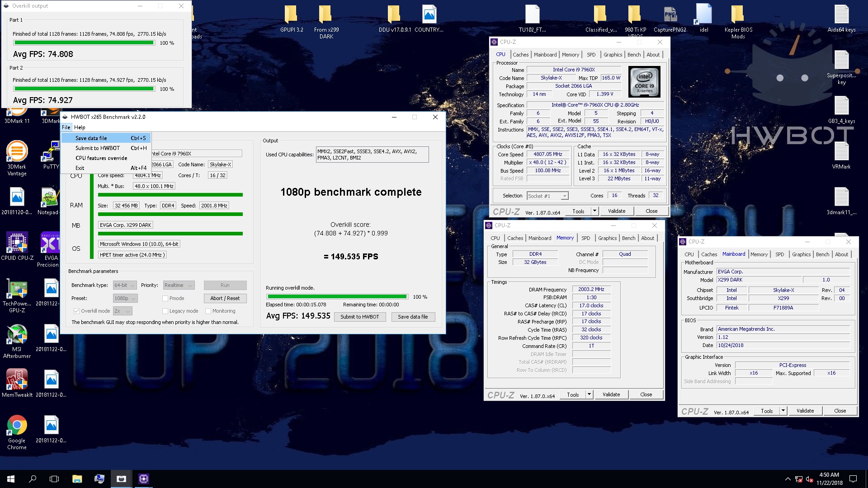Select the MSI Afterburner desktop shortcut
Screen dimensions: 868x488
tap(17, 342)
